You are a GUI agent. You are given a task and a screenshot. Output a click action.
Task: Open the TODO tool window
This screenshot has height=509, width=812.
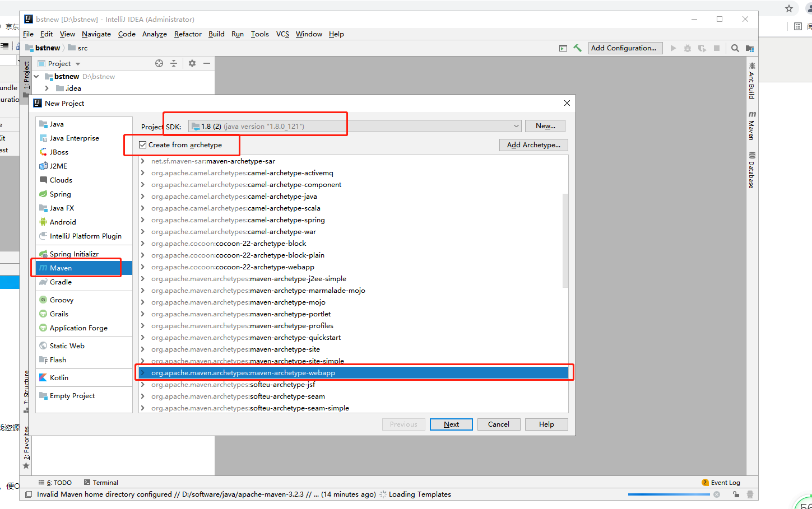pyautogui.click(x=55, y=483)
